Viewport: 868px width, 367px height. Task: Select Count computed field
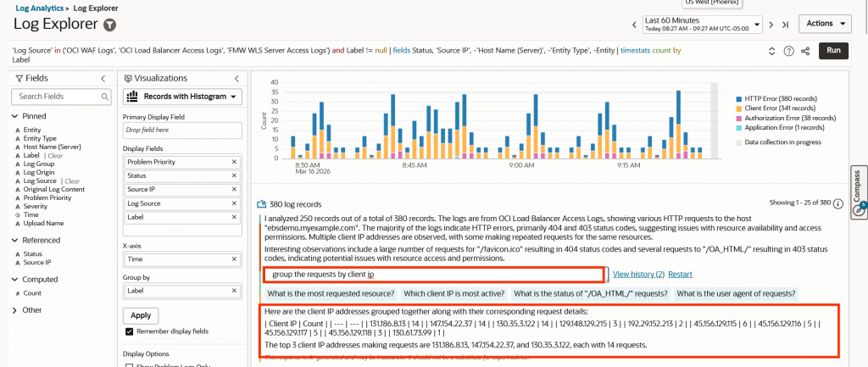coord(32,292)
